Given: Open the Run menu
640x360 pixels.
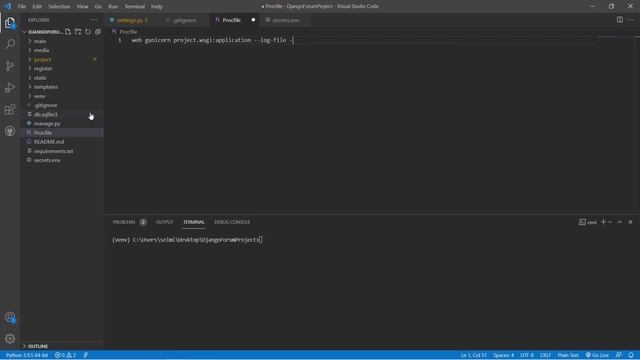Looking at the screenshot, I should [x=113, y=6].
